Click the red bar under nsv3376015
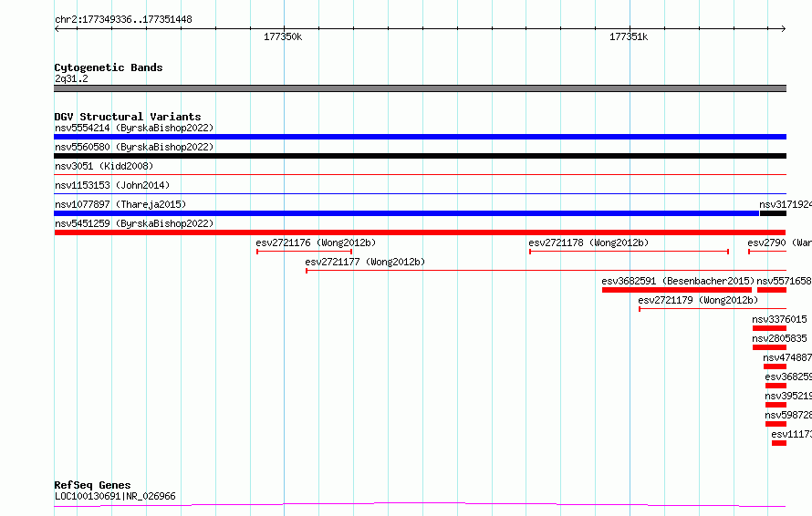The width and height of the screenshot is (812, 516). pos(769,328)
